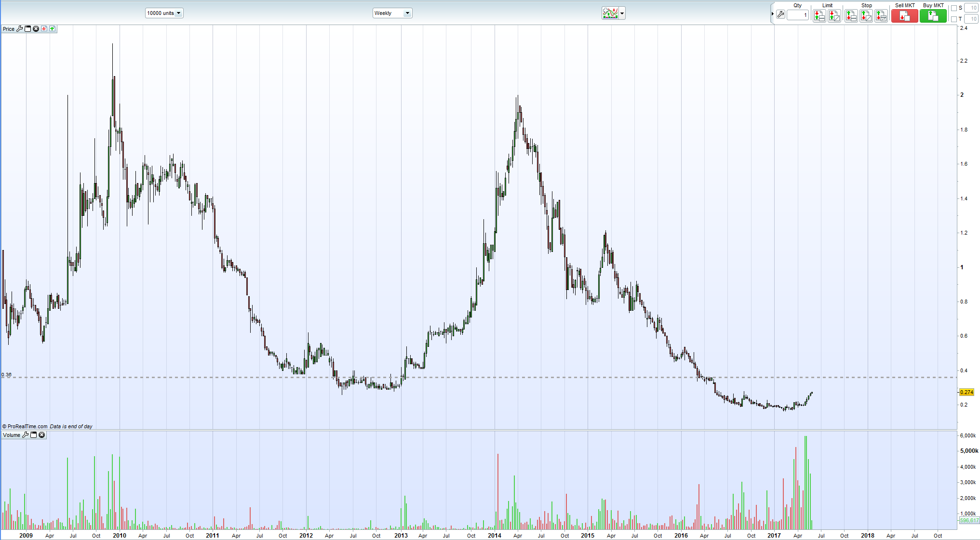Collapse trading toolbar via left arrow
The image size is (980, 540).
pos(772,14)
